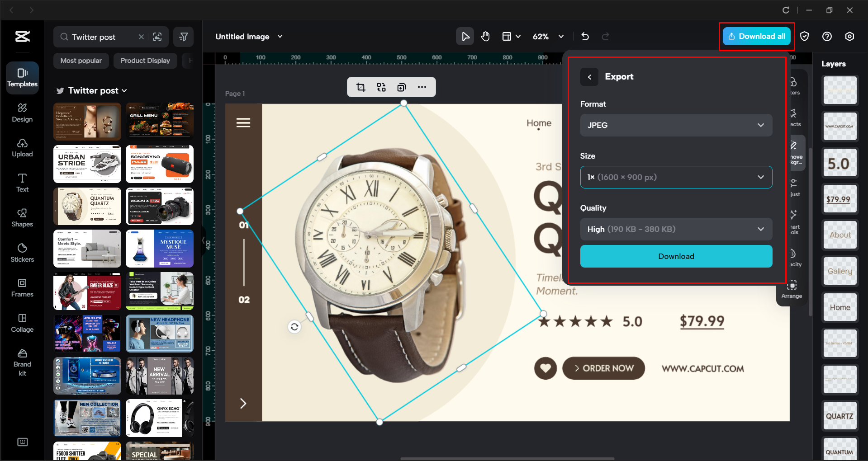Click the Download all button
Image resolution: width=868 pixels, height=461 pixels.
(x=757, y=36)
